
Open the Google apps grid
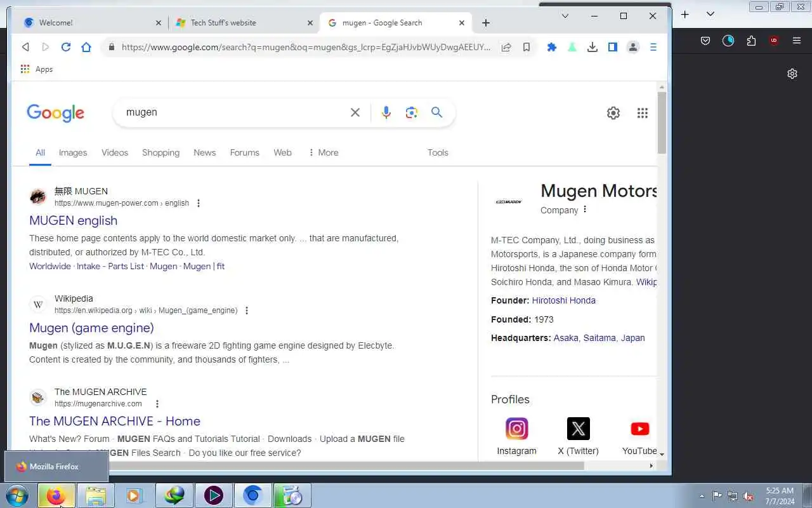[x=643, y=113]
